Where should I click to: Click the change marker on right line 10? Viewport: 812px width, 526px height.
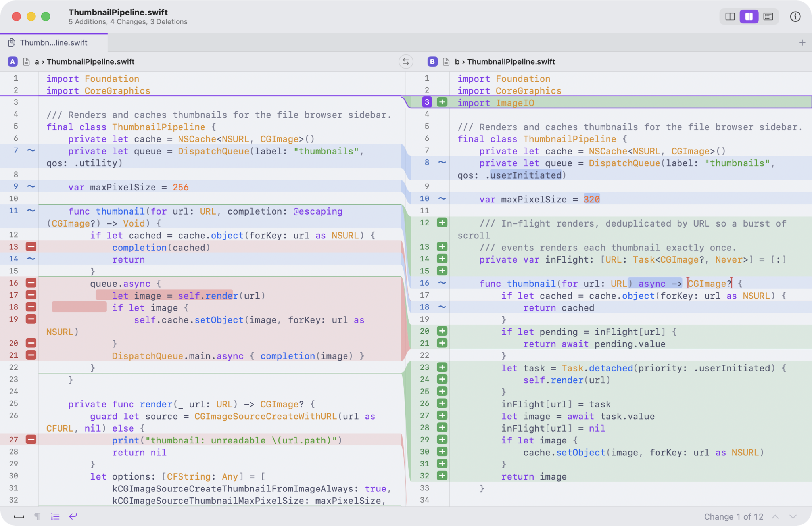coord(442,198)
